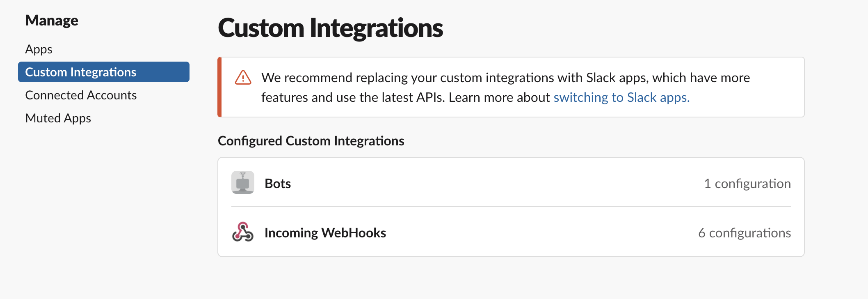Open Apps in the Manage sidebar
The image size is (868, 299).
39,49
